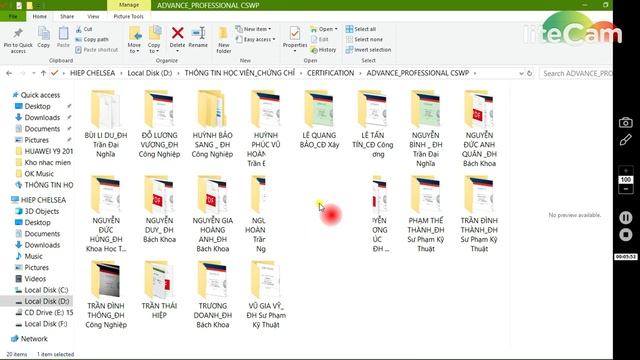This screenshot has width=640, height=360.
Task: Select VŨ GIA VỸ folder
Action: pyautogui.click(x=266, y=295)
